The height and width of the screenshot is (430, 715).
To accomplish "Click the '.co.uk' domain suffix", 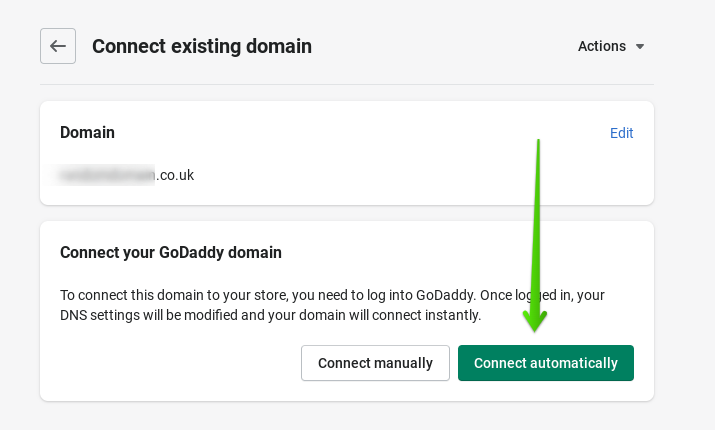I will point(175,175).
